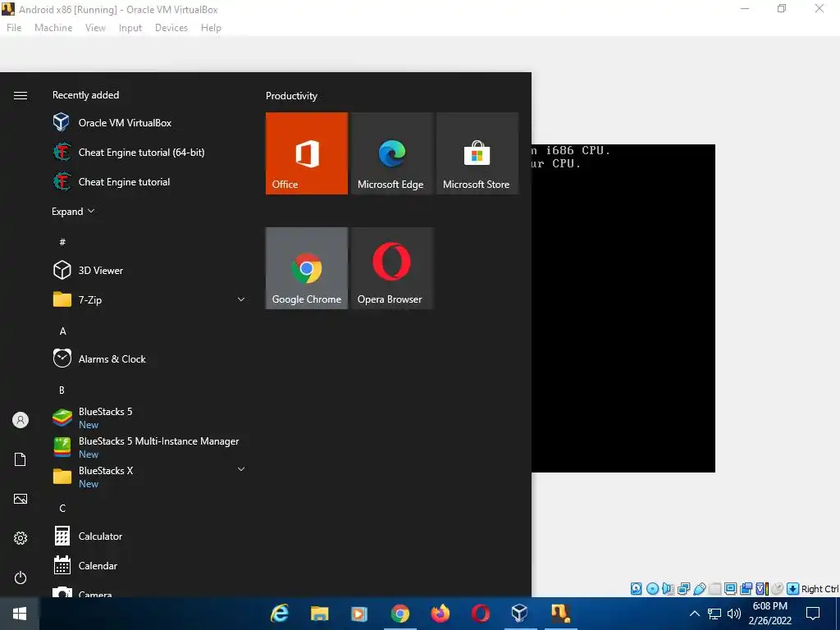The image size is (840, 630).
Task: Jump to the # app index header
Action: click(62, 242)
